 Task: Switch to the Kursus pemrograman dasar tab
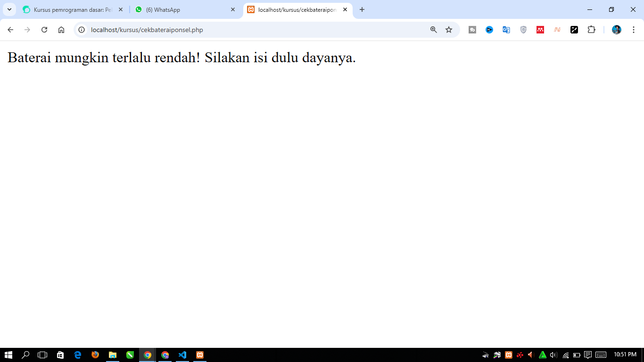[x=73, y=9]
